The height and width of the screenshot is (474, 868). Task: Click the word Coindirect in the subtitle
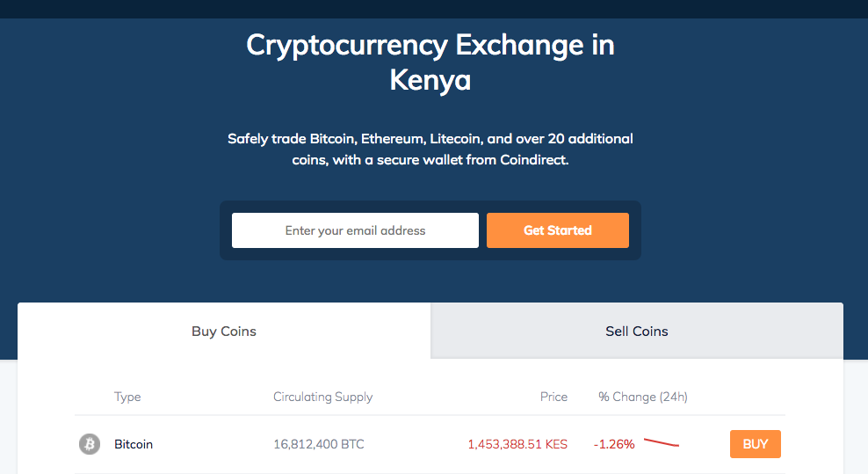pos(533,160)
